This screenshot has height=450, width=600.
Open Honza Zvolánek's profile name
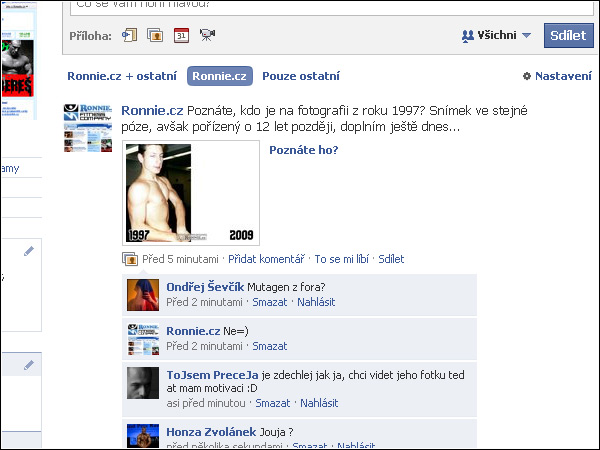pyautogui.click(x=211, y=432)
